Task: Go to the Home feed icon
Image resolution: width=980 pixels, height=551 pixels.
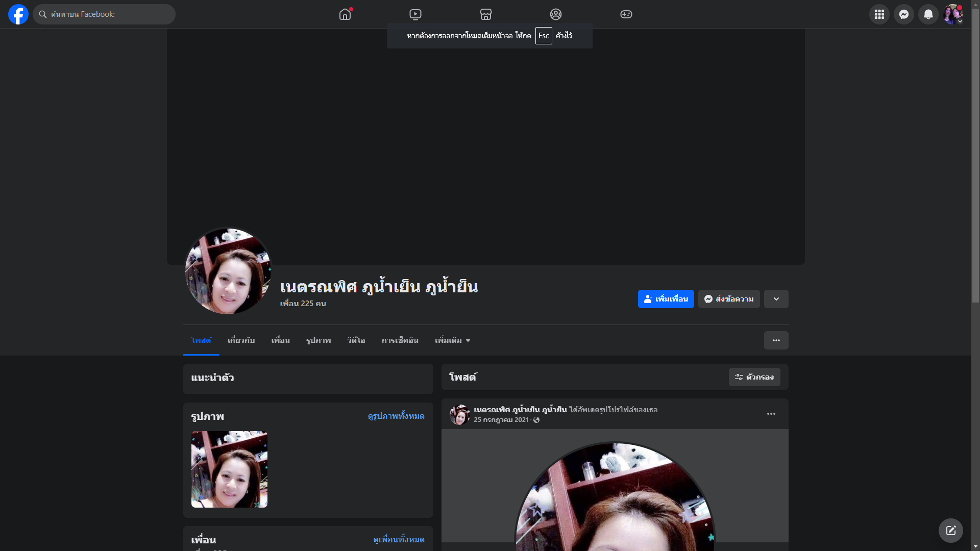Action: [x=345, y=14]
